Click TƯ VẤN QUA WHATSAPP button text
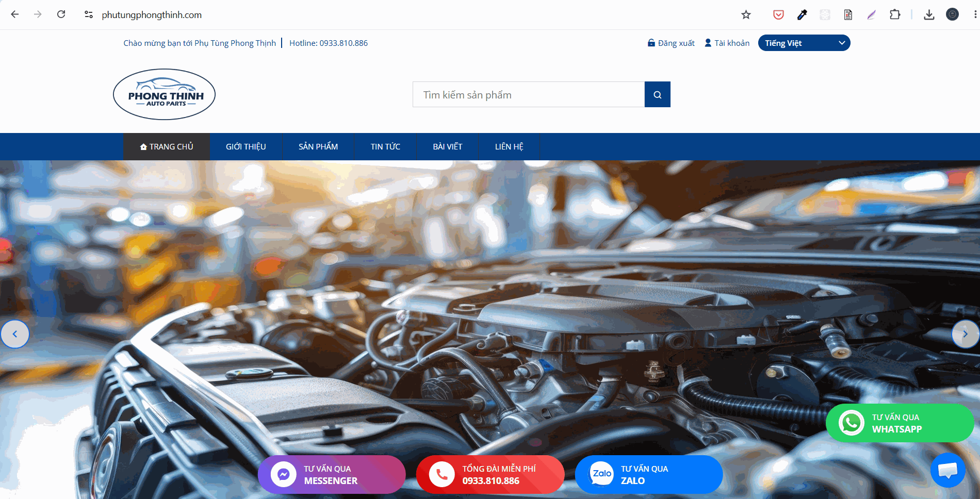 (x=896, y=423)
